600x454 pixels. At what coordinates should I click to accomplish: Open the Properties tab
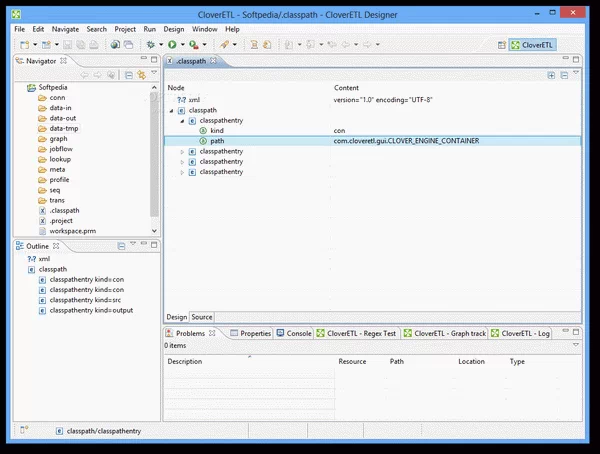tap(251, 333)
